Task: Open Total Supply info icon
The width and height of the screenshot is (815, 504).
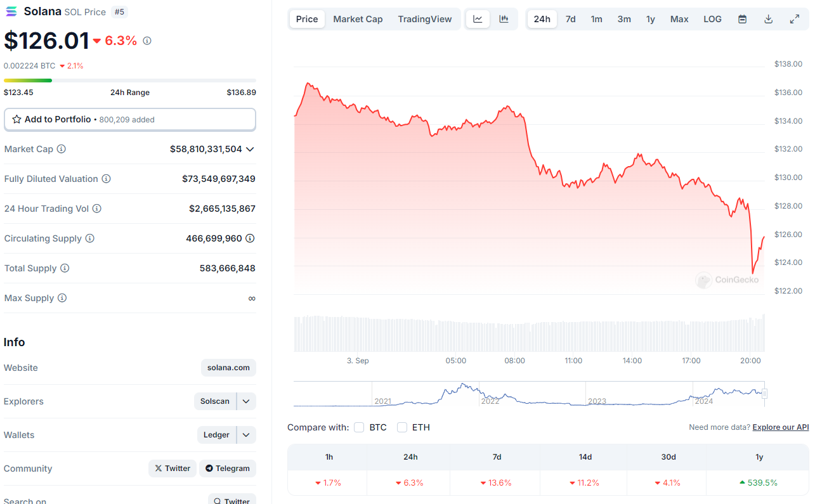Action: tap(64, 268)
